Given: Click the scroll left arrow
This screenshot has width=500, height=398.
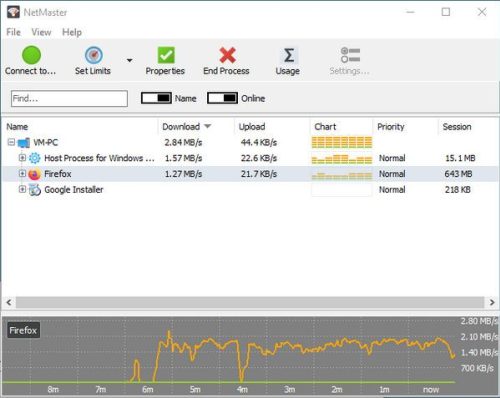Looking at the screenshot, I should click(9, 302).
